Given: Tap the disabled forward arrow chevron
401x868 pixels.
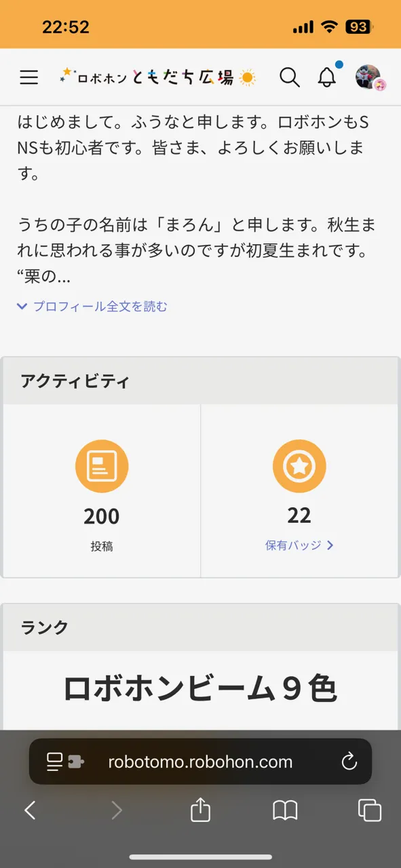Looking at the screenshot, I should pos(115,810).
